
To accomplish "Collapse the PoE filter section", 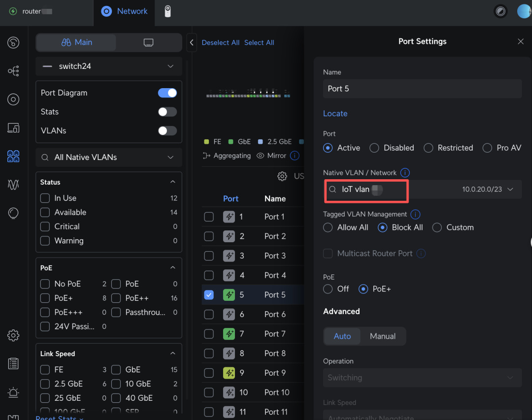I will point(173,268).
